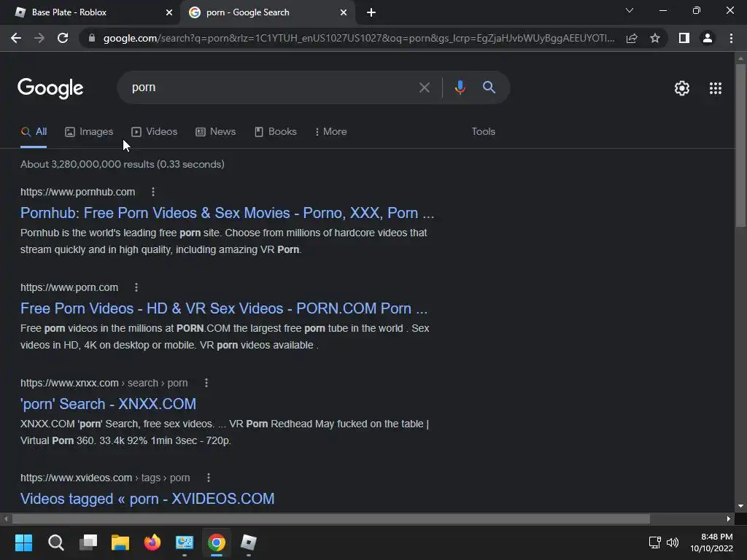
Task: Click the browser forward arrow
Action: 39,38
